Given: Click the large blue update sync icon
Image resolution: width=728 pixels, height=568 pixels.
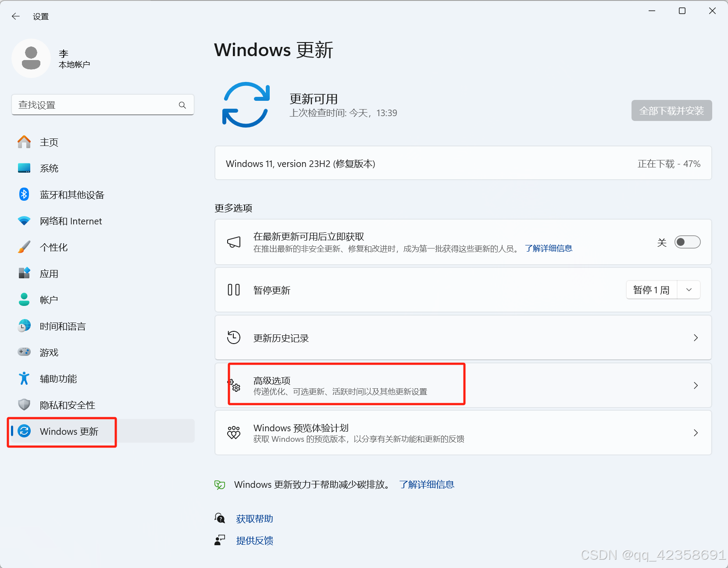Looking at the screenshot, I should click(246, 105).
